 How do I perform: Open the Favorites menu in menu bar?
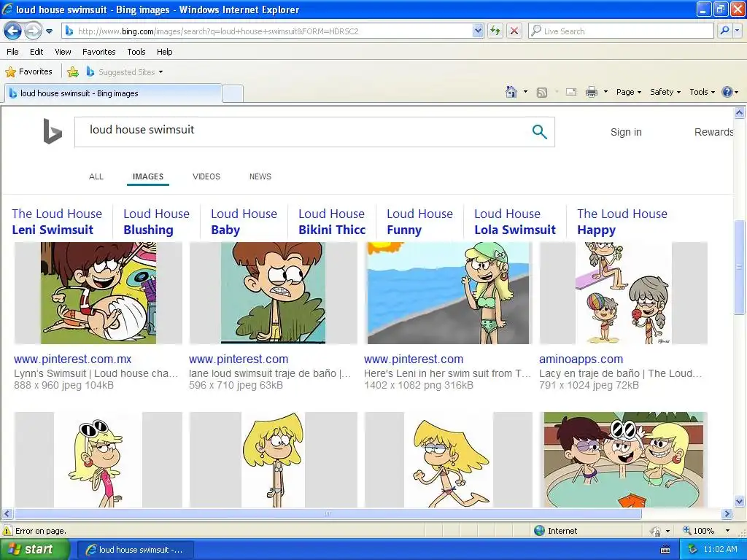[x=99, y=52]
